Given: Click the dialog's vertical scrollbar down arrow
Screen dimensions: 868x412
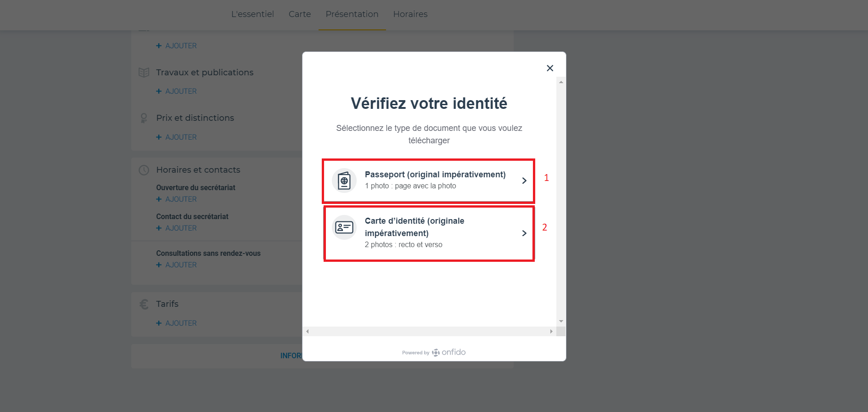Looking at the screenshot, I should [x=561, y=322].
